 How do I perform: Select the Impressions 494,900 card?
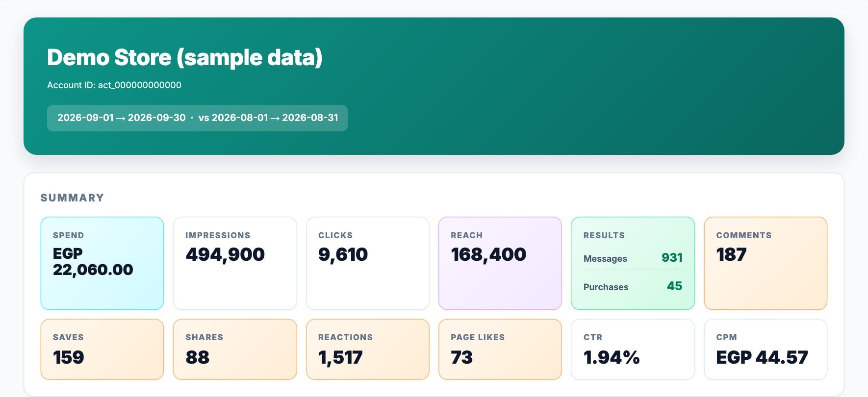coord(235,263)
